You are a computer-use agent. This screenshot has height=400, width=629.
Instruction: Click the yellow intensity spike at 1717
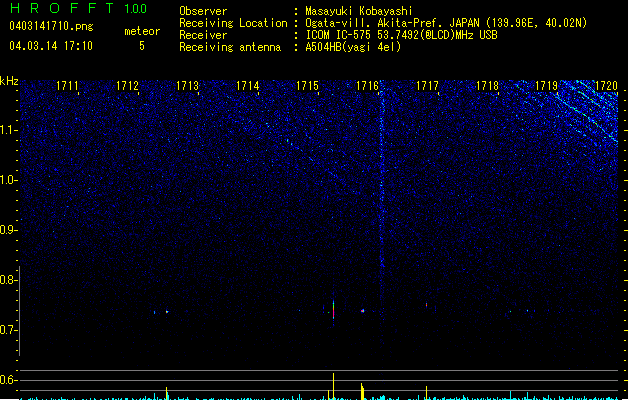(x=426, y=393)
